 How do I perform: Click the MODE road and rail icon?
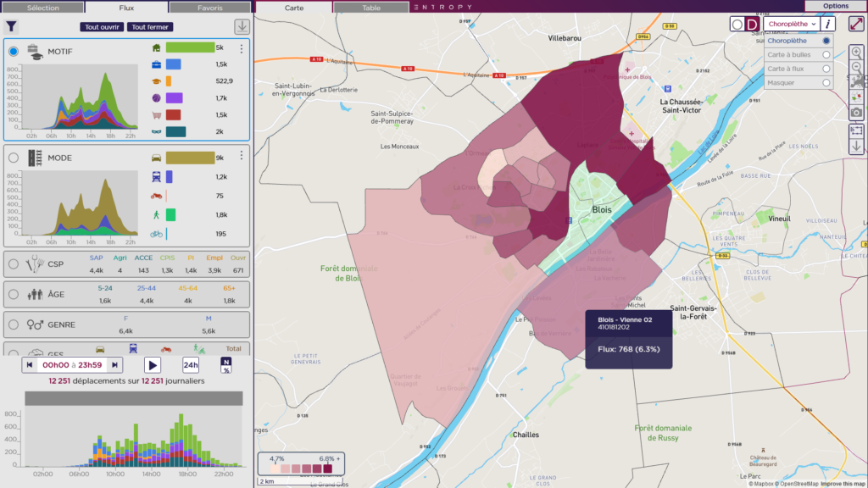[35, 158]
